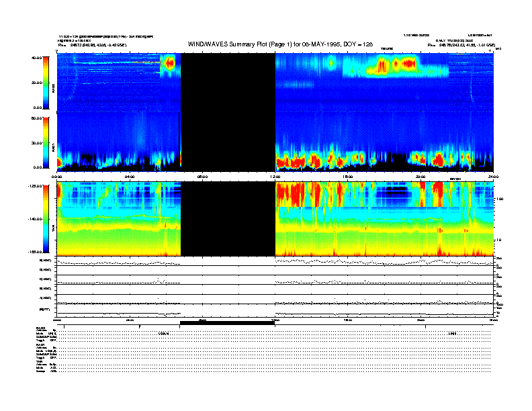The height and width of the screenshot is (411, 532).
Task: Click the black data gap in the TNR spectrogram
Action: pos(228,219)
